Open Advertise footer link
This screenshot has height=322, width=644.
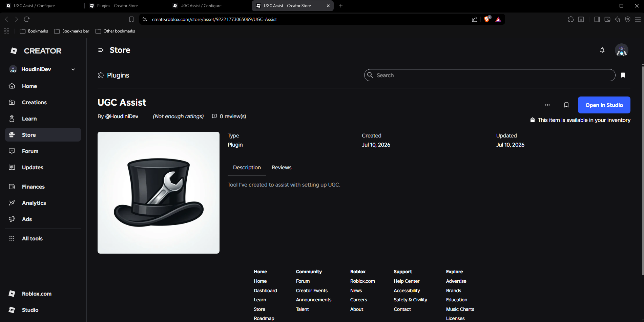[456, 281]
